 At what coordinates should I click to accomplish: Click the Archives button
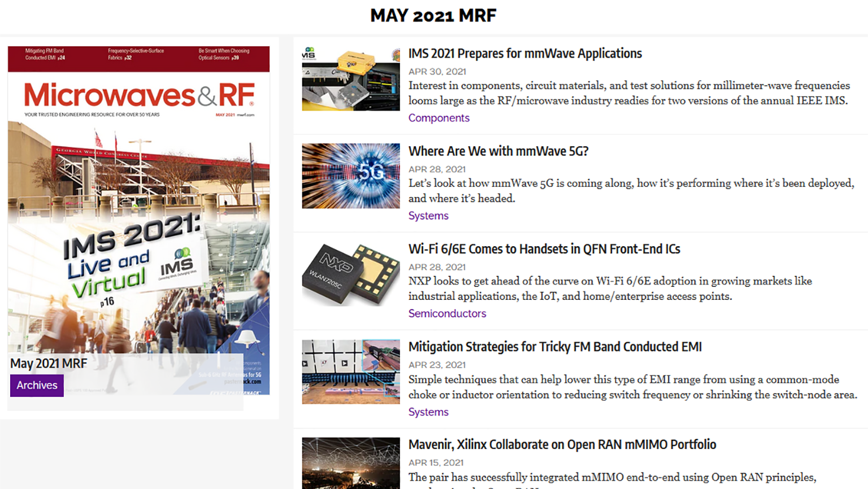(x=37, y=385)
